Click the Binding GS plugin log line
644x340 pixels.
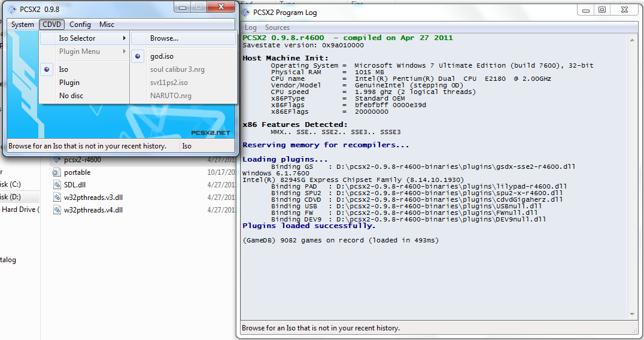tap(423, 167)
